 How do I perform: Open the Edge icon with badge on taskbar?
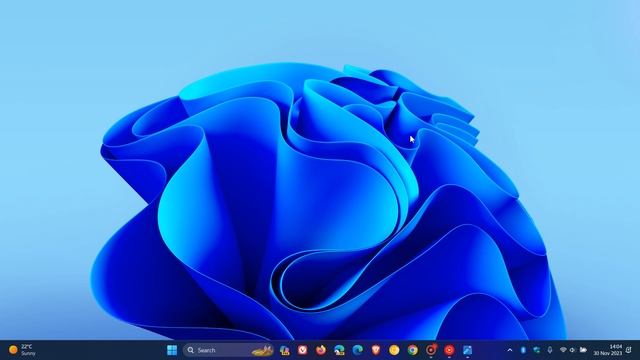tap(339, 350)
